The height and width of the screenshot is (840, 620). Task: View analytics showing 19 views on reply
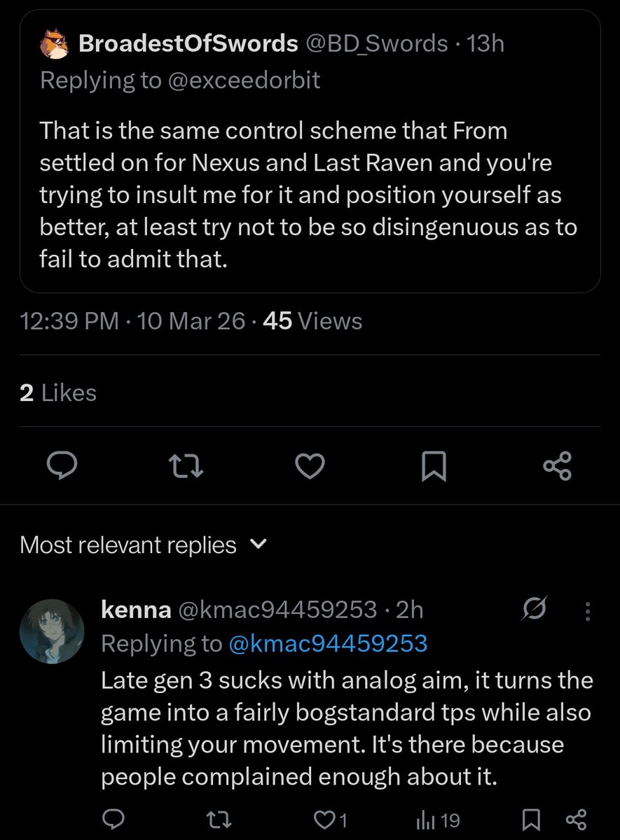click(x=438, y=820)
